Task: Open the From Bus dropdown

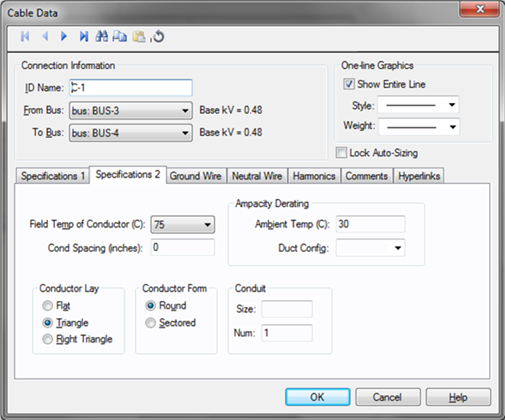Action: pyautogui.click(x=185, y=111)
